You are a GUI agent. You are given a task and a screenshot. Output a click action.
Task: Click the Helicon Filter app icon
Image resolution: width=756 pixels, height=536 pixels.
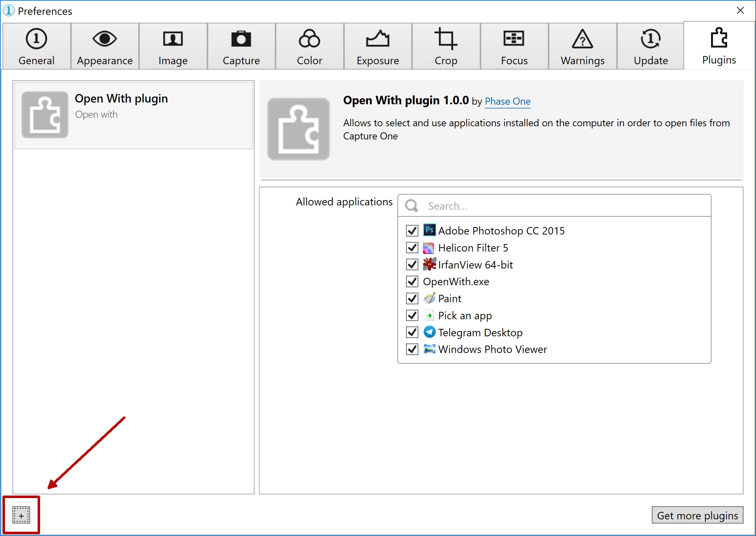(429, 248)
